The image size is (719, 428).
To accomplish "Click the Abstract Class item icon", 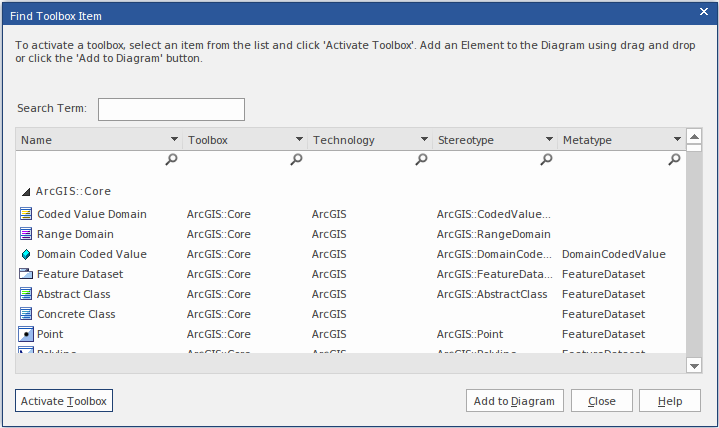I will (26, 294).
